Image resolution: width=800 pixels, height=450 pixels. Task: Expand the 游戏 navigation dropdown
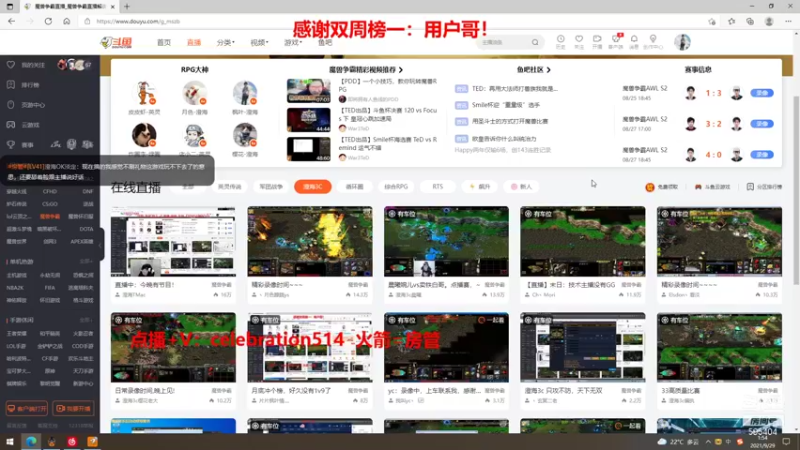coord(293,42)
